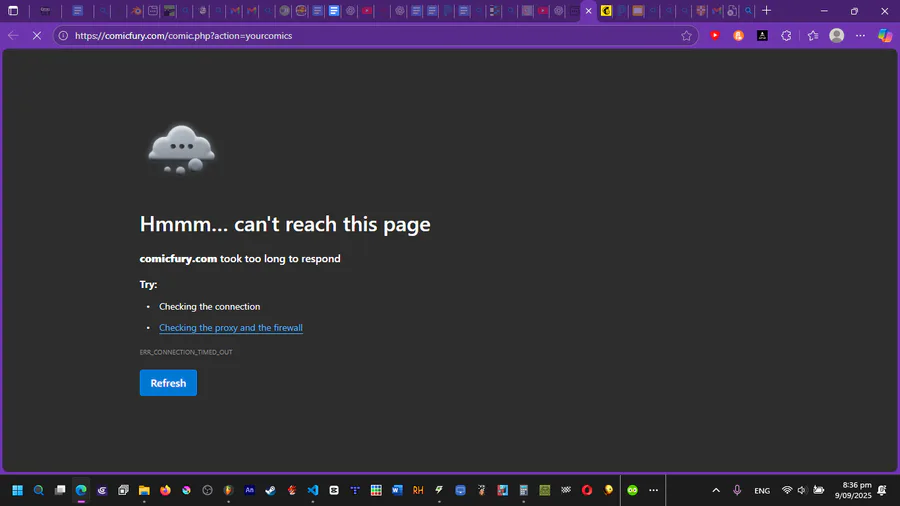Open the tab actions menu at top left

[13, 11]
